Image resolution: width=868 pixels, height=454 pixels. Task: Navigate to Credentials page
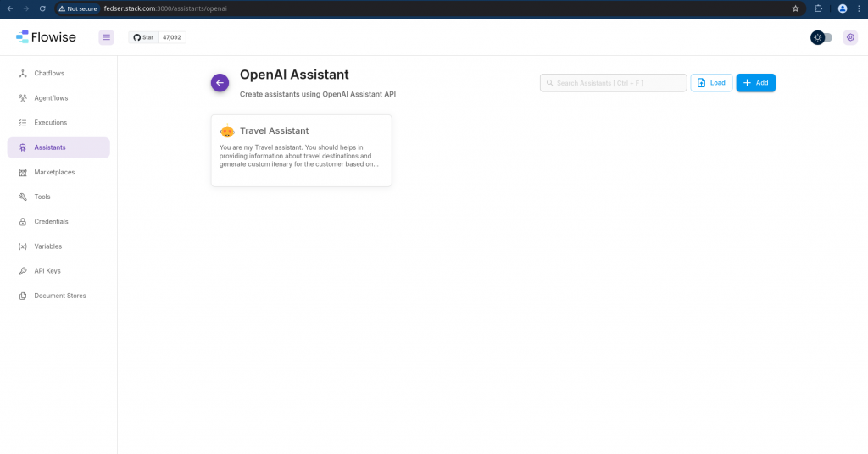(x=51, y=221)
